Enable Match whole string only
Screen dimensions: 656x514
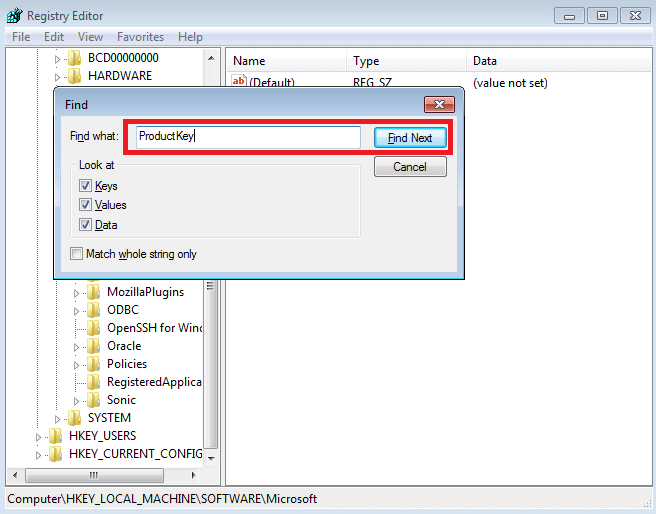click(77, 254)
